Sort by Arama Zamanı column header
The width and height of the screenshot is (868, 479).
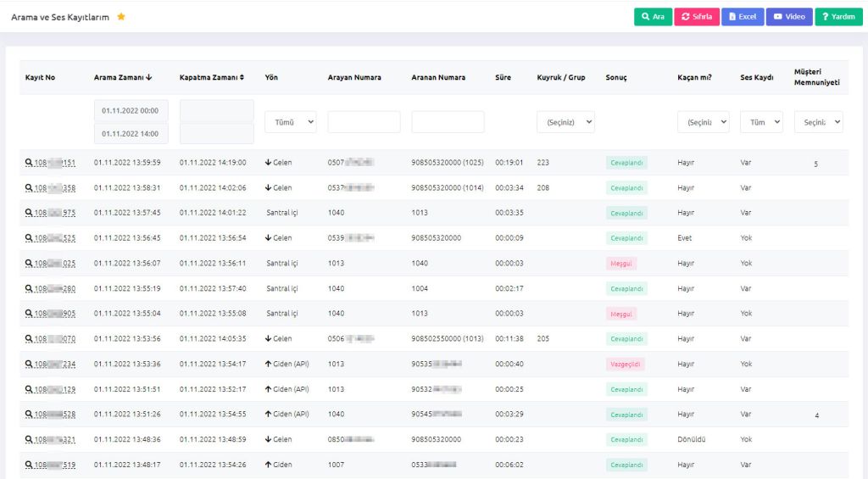[123, 77]
